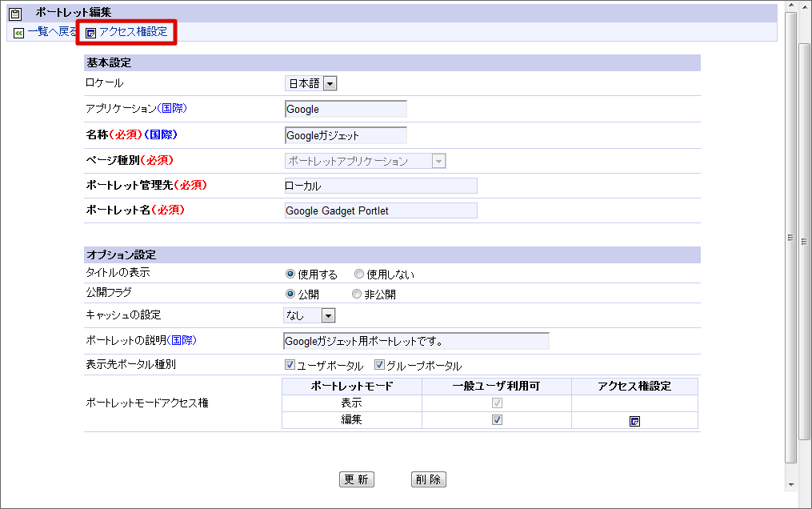Click the アプリケーション field containing Google

click(346, 110)
